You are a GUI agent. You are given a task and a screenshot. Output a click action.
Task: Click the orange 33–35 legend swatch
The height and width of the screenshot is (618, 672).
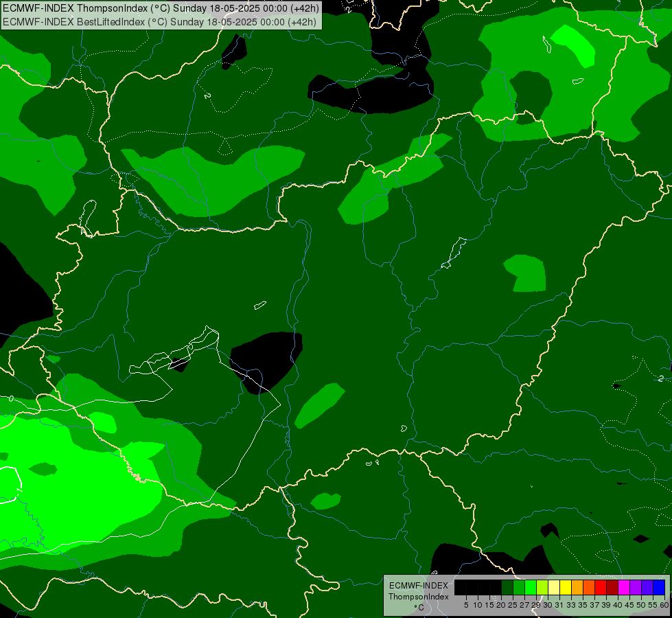point(577,587)
